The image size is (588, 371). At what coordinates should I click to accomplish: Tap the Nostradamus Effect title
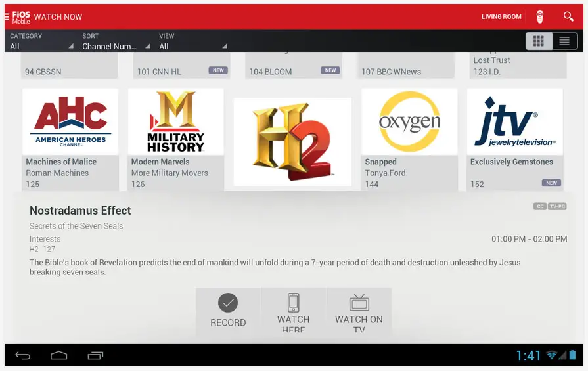click(x=80, y=211)
